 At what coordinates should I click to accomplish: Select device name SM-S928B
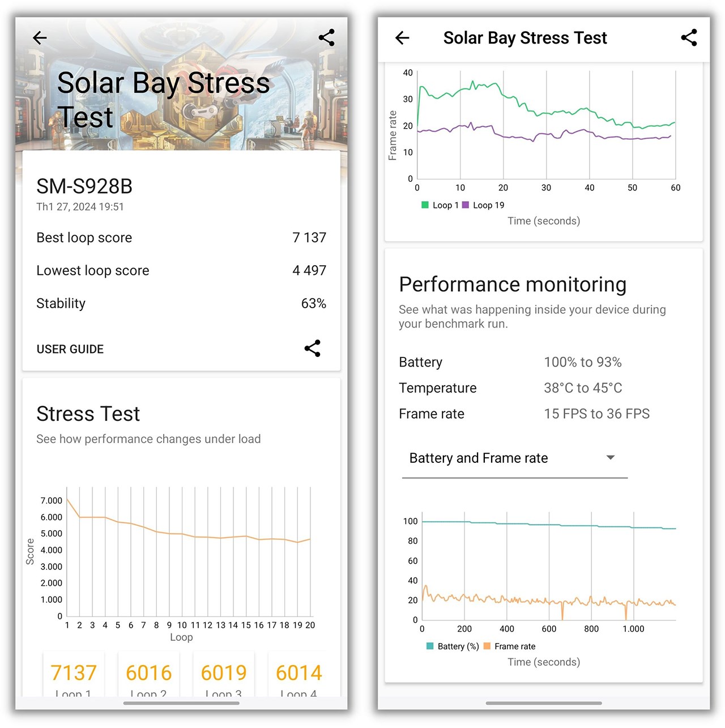[x=84, y=186]
